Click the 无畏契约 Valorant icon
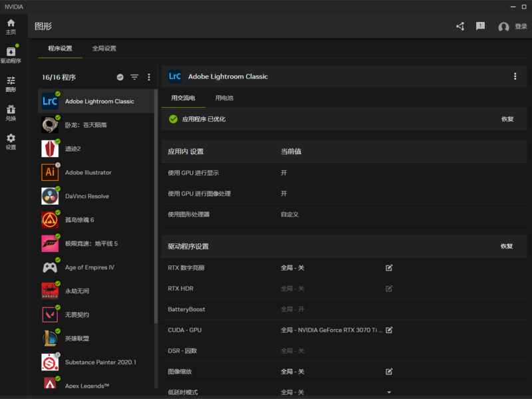The height and width of the screenshot is (399, 532). click(x=50, y=315)
